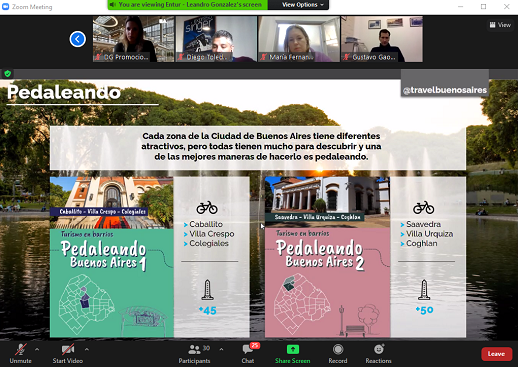The height and width of the screenshot is (367, 518).
Task: Maximize the Zoom Meeting window
Action: (x=483, y=7)
